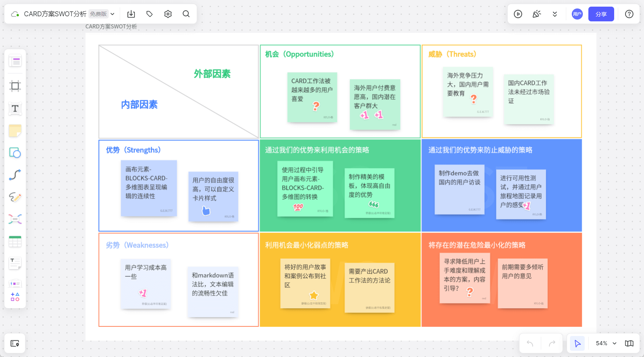Click the board title CARD方案SWOT分析
The height and width of the screenshot is (357, 644).
tap(55, 14)
